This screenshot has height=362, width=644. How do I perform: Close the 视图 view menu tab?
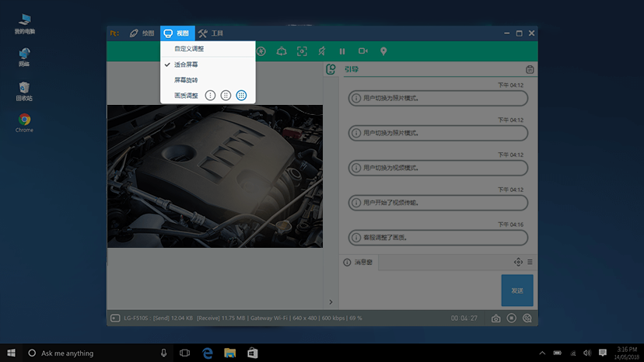(x=177, y=33)
